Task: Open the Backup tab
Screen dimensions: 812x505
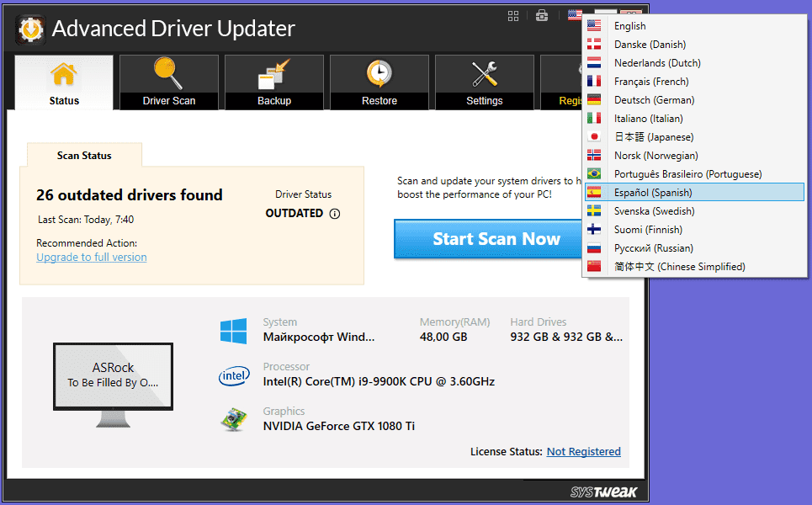Action: coord(274,82)
